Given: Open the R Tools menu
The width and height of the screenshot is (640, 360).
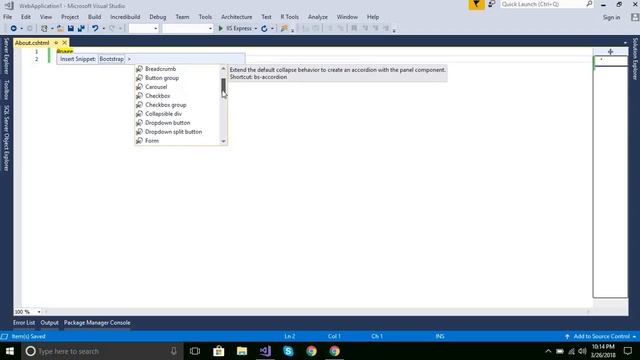Looking at the screenshot, I should [289, 17].
